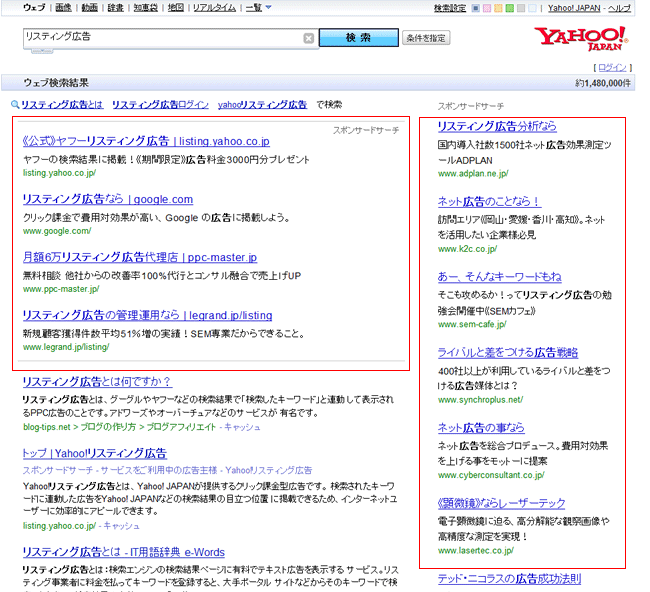
Task: Click the ブログの作り方 breadcrumb
Action: coord(108,427)
